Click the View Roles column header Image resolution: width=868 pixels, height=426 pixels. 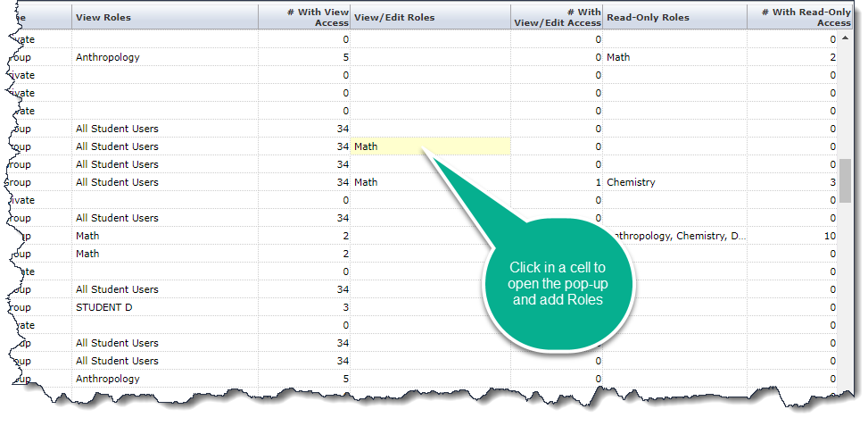[164, 17]
